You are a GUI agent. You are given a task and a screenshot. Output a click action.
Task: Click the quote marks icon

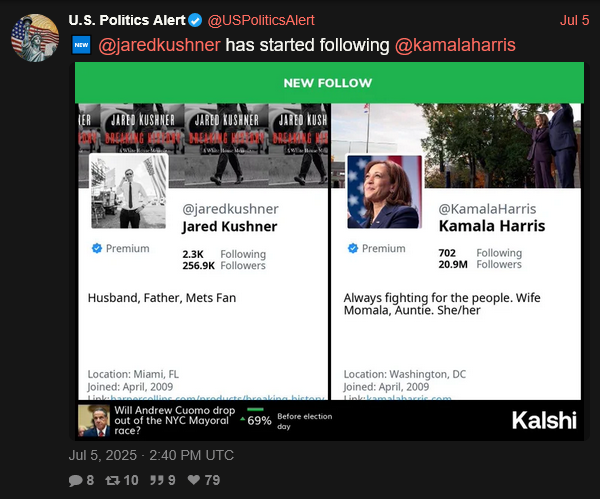[157, 480]
